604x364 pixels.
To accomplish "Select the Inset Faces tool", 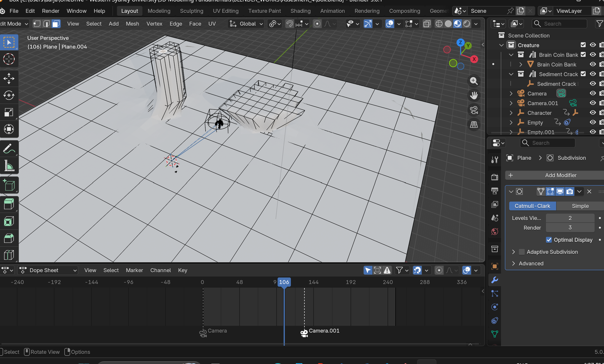I will click(9, 221).
